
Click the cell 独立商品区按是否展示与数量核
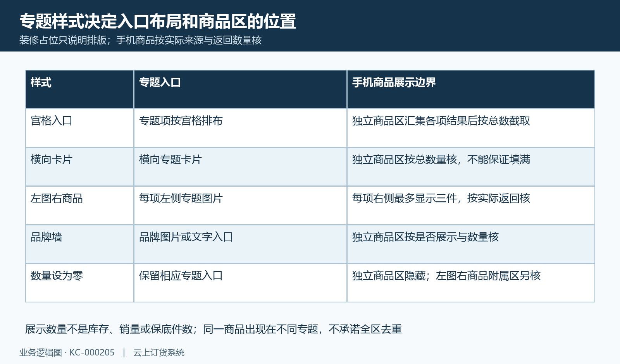tap(471, 244)
